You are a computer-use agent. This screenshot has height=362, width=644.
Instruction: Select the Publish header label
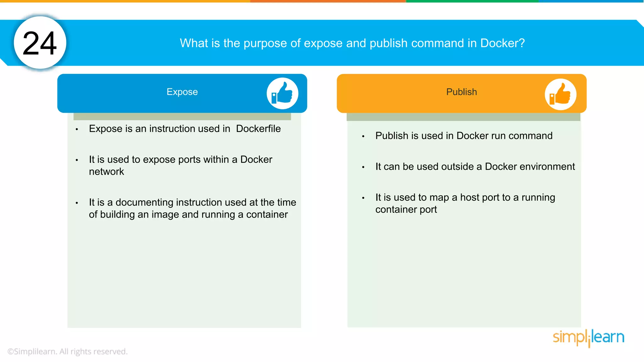(x=461, y=92)
